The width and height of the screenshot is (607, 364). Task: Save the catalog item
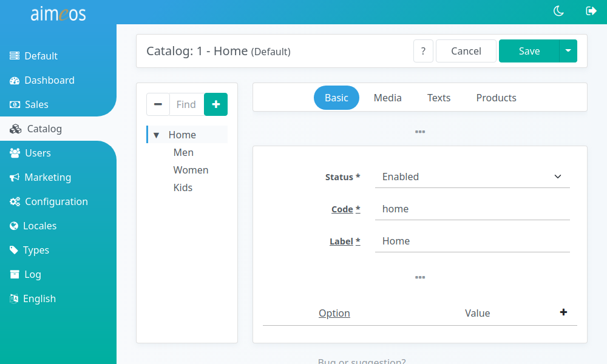529,51
